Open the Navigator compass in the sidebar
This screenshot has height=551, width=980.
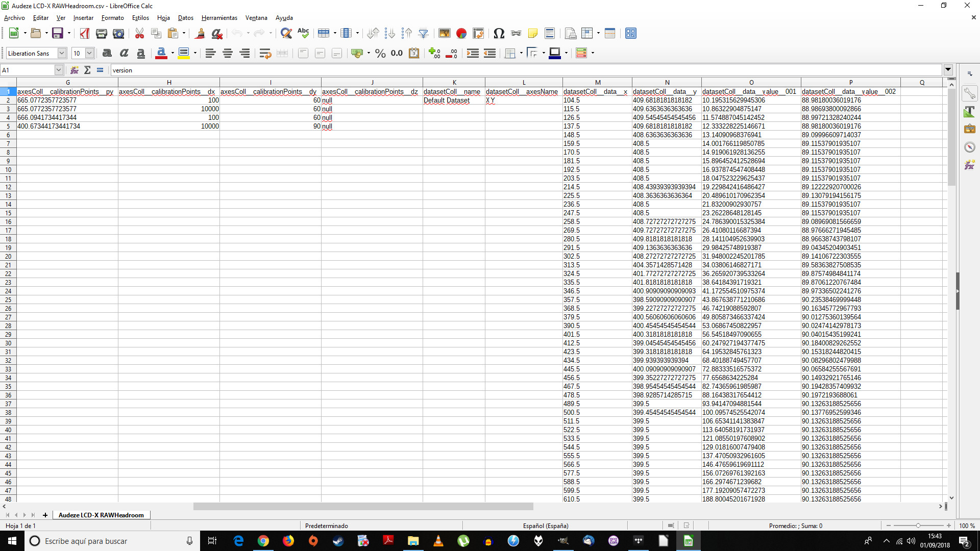tap(969, 147)
